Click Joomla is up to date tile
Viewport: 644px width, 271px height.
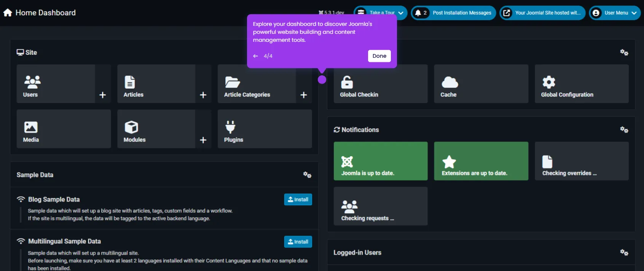click(381, 161)
